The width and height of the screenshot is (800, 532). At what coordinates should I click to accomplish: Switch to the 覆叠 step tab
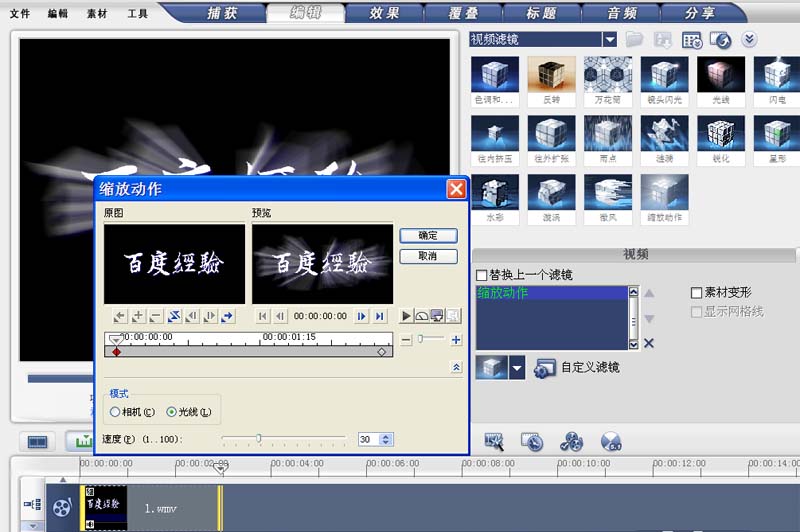coord(463,13)
